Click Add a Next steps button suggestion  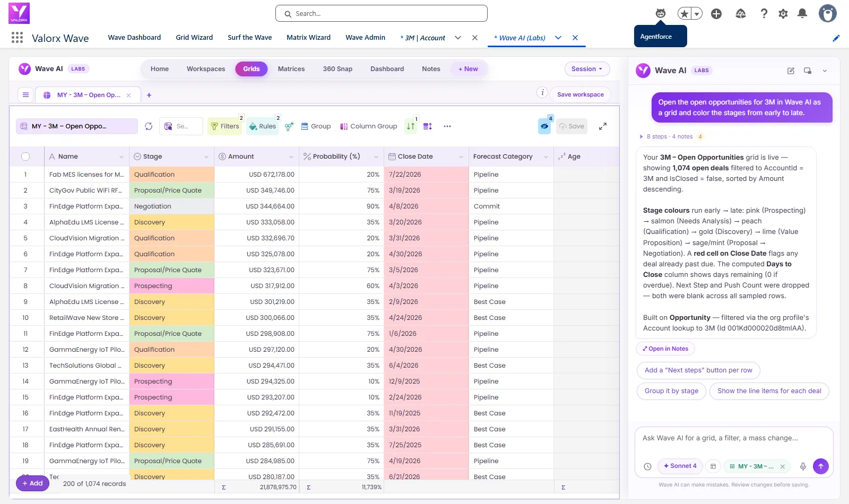(698, 370)
